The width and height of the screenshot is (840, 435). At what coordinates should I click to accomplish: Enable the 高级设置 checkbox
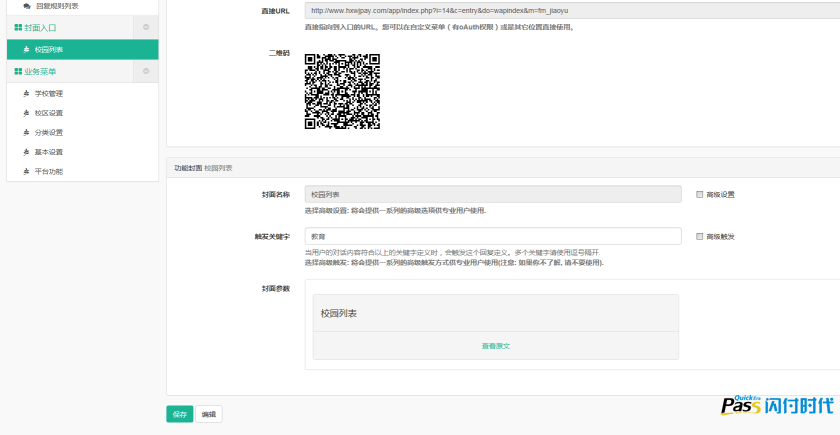(x=699, y=194)
